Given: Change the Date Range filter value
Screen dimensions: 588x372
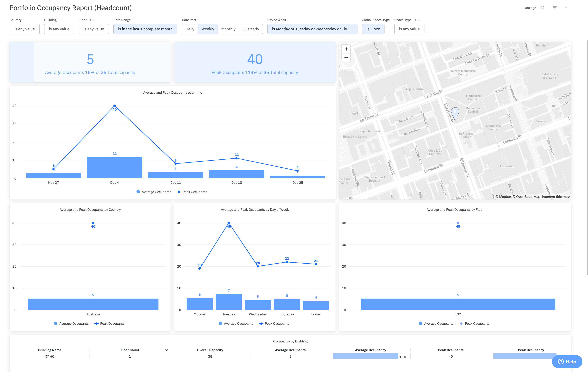Looking at the screenshot, I should 145,29.
